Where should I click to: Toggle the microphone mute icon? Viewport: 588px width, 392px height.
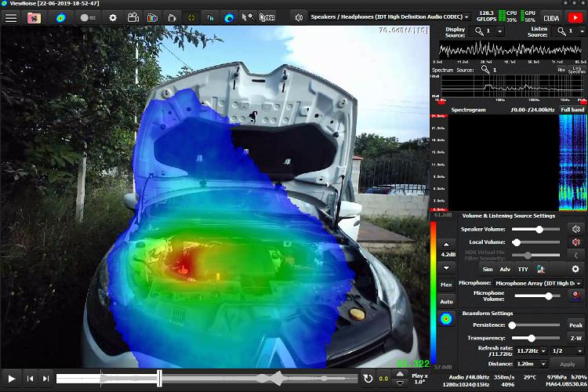pyautogui.click(x=576, y=296)
